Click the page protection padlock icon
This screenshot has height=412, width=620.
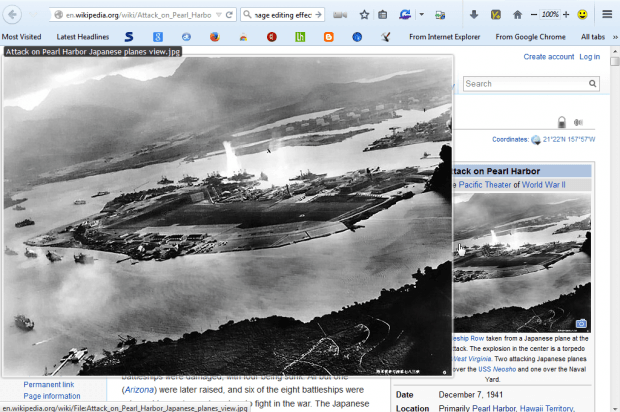[x=561, y=122]
